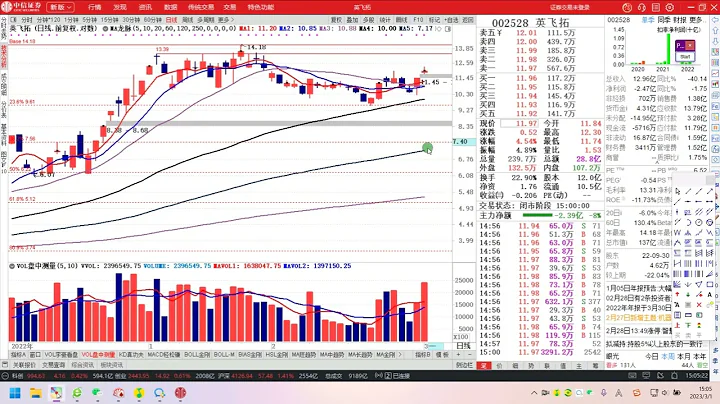Open the 综合资讯 bottom tab
Image resolution: width=720 pixels, height=404 pixels.
pyautogui.click(x=83, y=365)
